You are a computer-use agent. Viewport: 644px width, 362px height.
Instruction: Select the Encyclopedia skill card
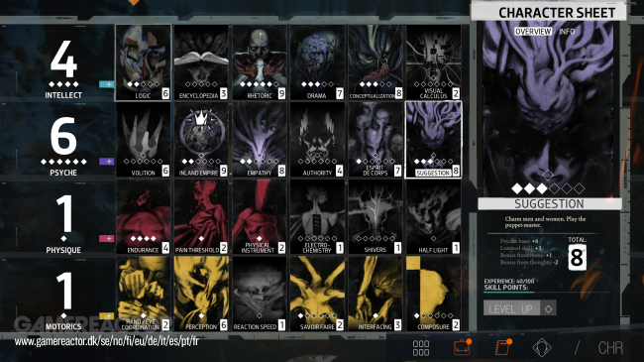pyautogui.click(x=201, y=62)
